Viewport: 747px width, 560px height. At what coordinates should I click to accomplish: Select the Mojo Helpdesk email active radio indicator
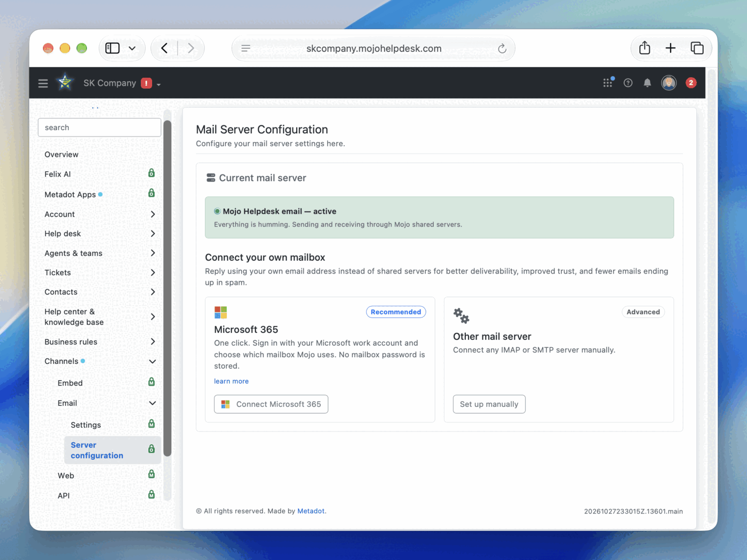[x=217, y=211]
